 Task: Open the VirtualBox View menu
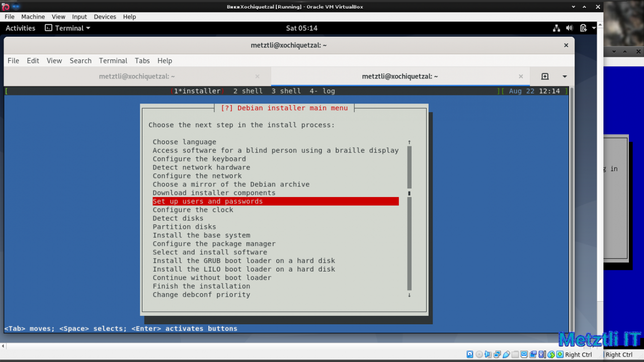[x=58, y=17]
